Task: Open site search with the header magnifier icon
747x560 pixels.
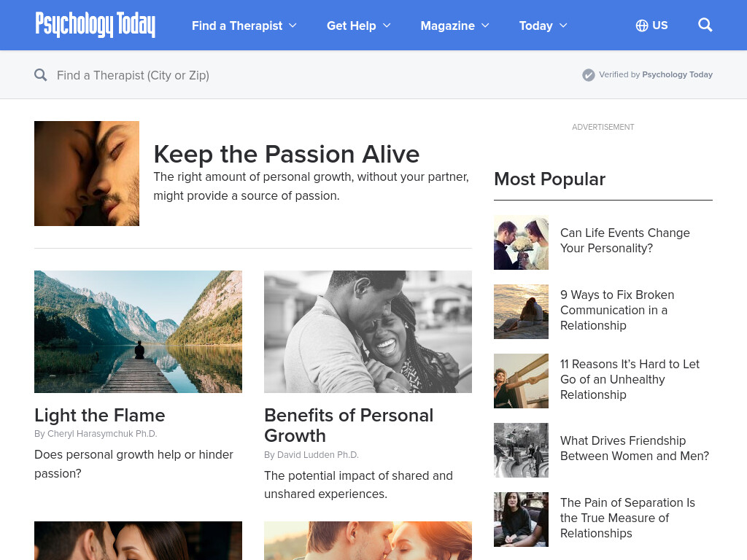Action: (705, 26)
